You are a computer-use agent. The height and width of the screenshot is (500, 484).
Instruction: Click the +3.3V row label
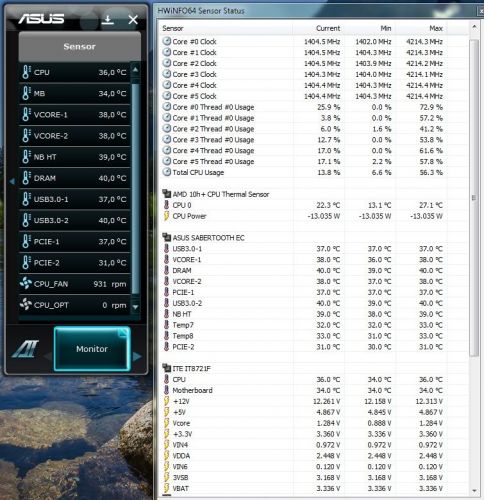pos(182,434)
